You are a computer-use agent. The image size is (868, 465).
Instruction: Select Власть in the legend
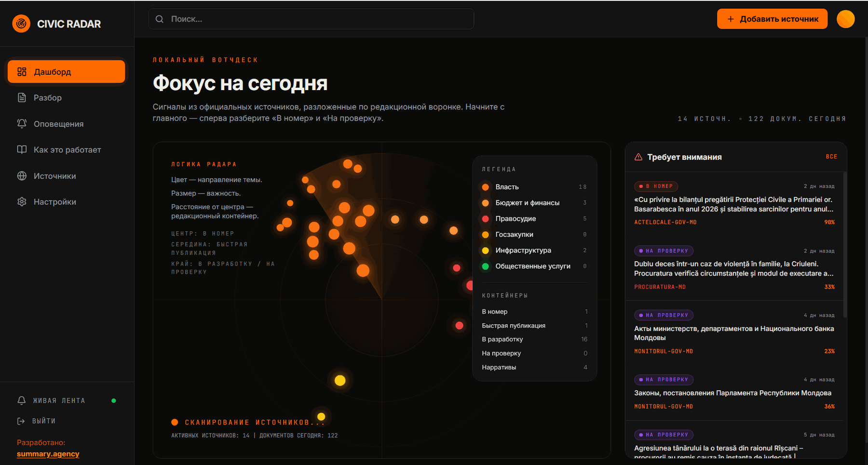click(534, 187)
